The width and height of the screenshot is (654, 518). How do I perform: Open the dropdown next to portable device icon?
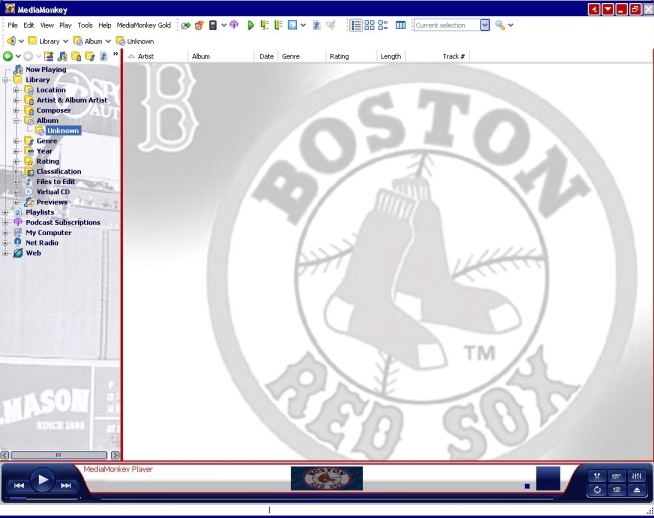click(x=224, y=25)
